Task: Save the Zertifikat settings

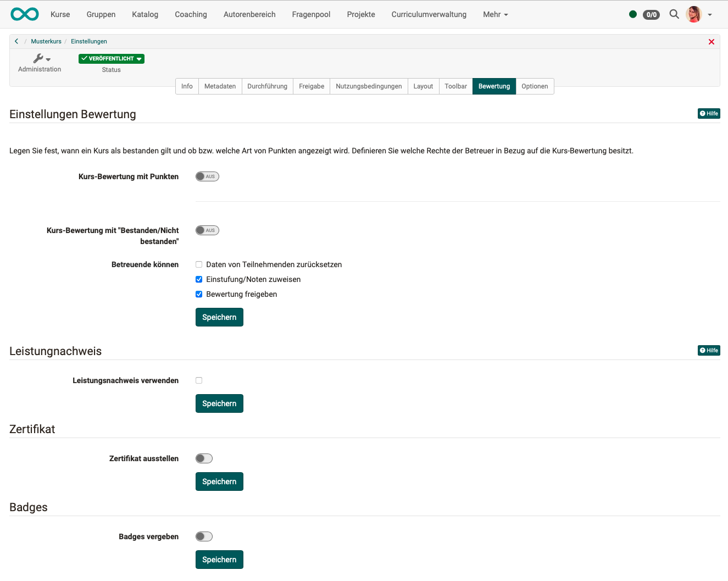Action: pos(219,481)
